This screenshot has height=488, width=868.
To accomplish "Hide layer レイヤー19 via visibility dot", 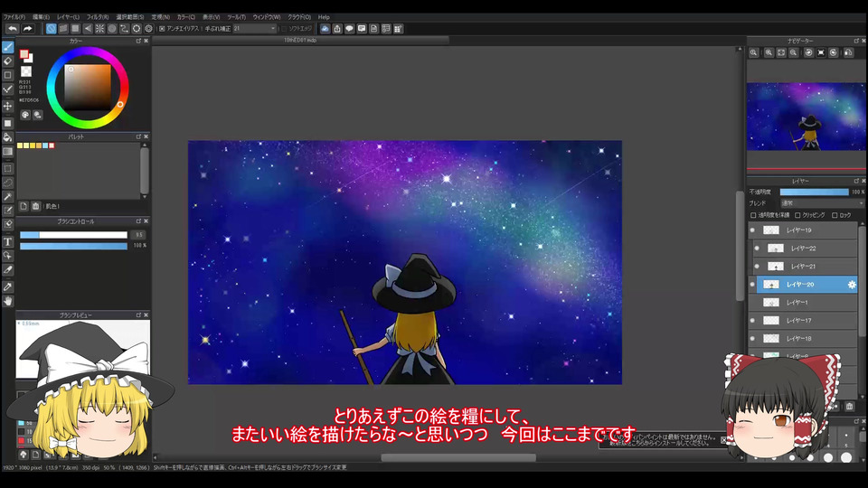I will [752, 230].
